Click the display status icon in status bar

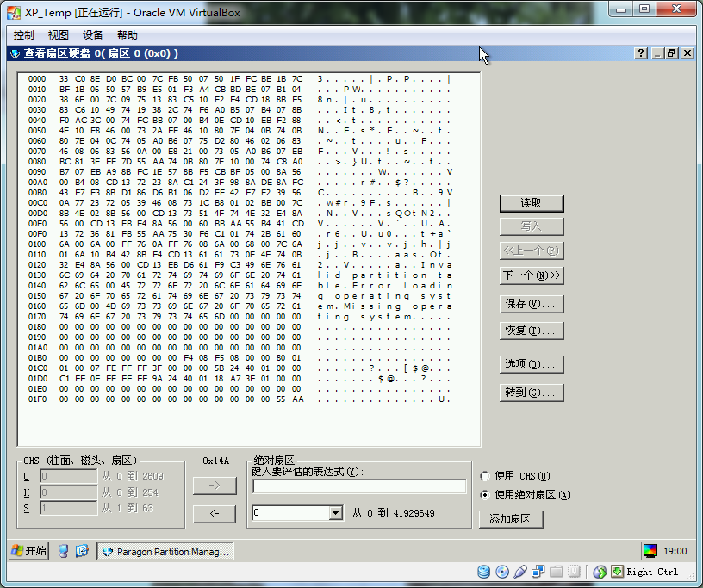coord(575,572)
